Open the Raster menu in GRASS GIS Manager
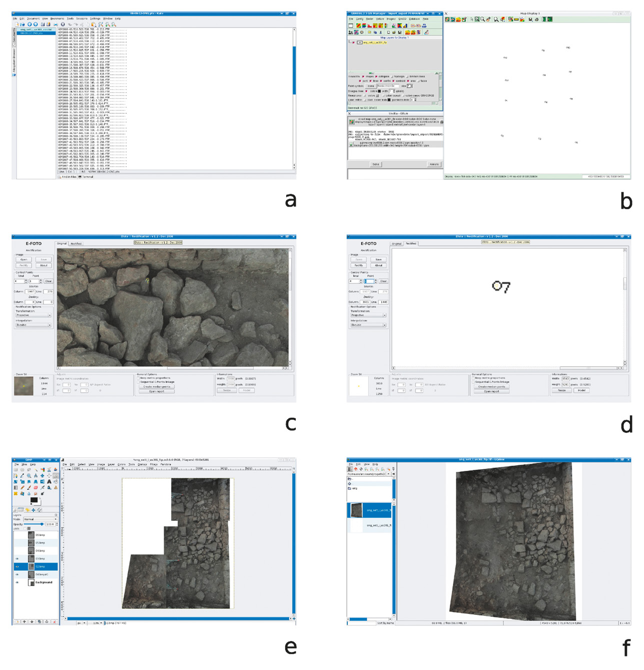 tap(370, 19)
